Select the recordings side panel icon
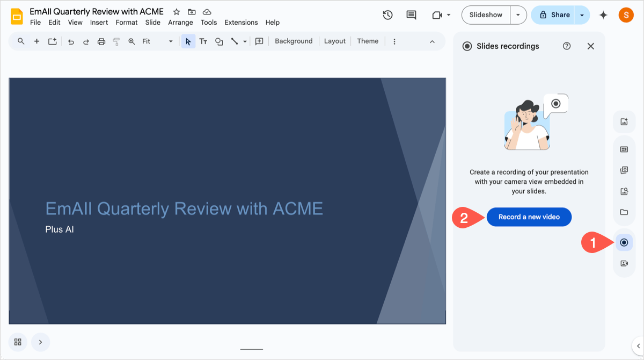Viewport: 644px width, 360px height. (x=624, y=242)
